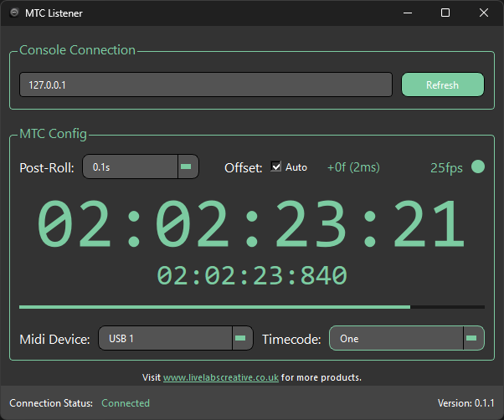Click the 02:02:23:840 millisecond timecode readout
This screenshot has height=420, width=504.
tap(251, 275)
